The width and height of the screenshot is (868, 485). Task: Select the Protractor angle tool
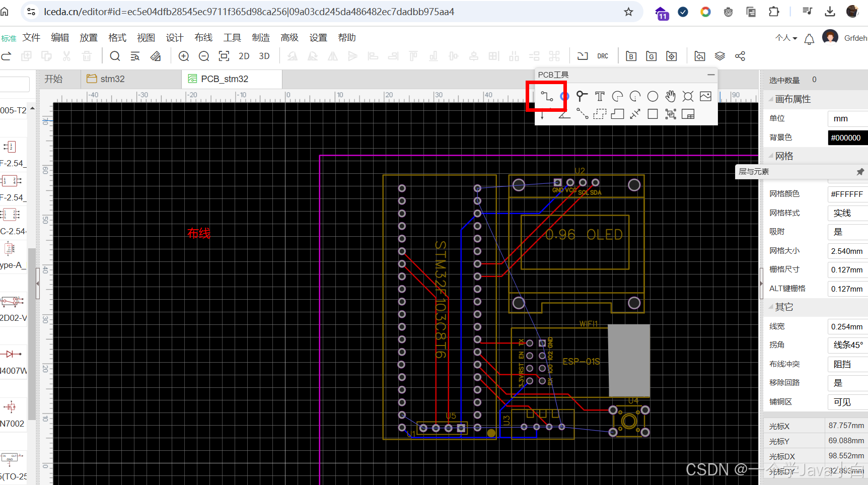[564, 114]
